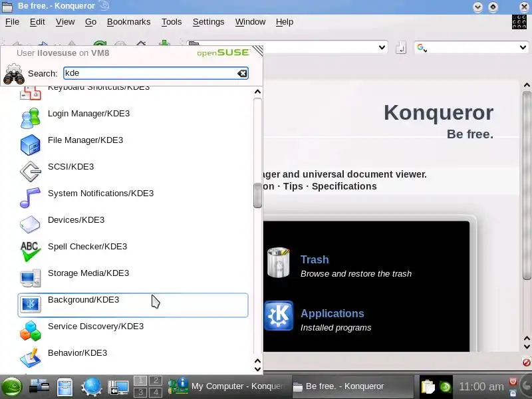This screenshot has width=532, height=399.
Task: Expand the Google search bar dropdown
Action: 523,47
